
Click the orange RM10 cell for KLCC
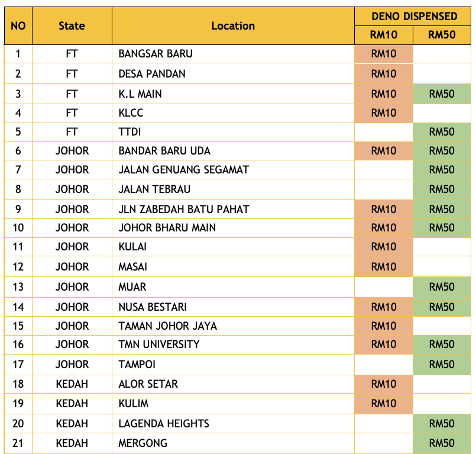pos(383,112)
